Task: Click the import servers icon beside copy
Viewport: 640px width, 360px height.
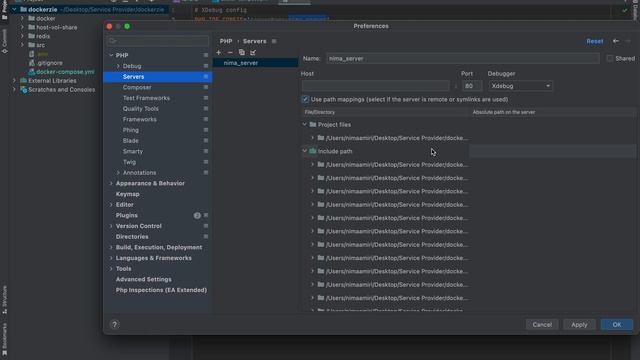Action: [x=253, y=53]
